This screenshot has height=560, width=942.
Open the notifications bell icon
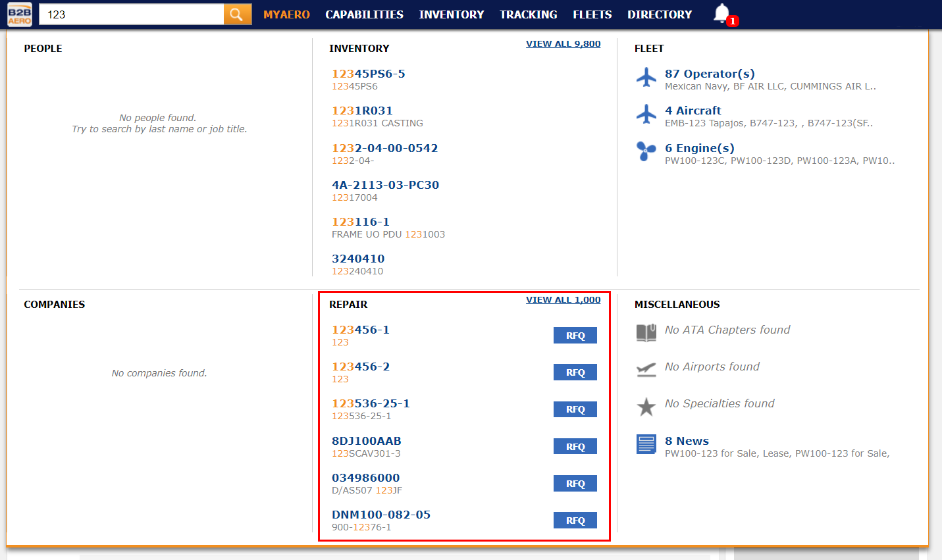click(x=722, y=13)
